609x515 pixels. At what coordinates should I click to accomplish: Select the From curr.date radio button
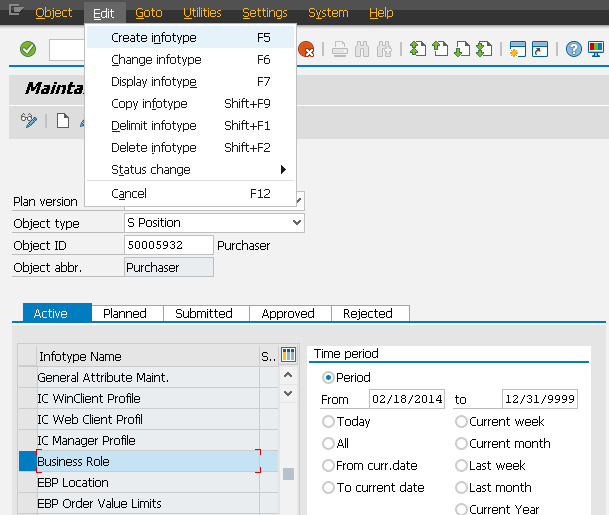328,465
